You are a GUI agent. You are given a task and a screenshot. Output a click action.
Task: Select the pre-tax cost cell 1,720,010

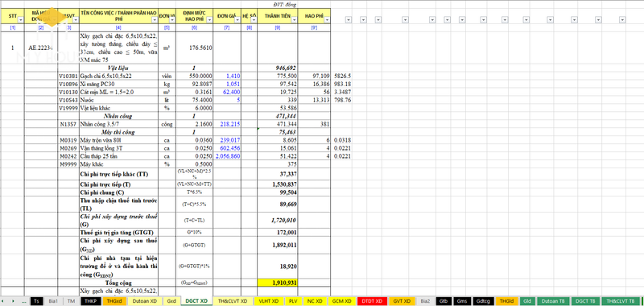click(278, 220)
